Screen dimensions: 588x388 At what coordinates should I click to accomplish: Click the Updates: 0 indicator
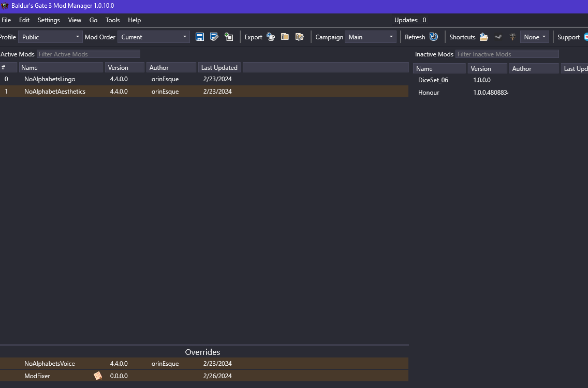pos(410,20)
